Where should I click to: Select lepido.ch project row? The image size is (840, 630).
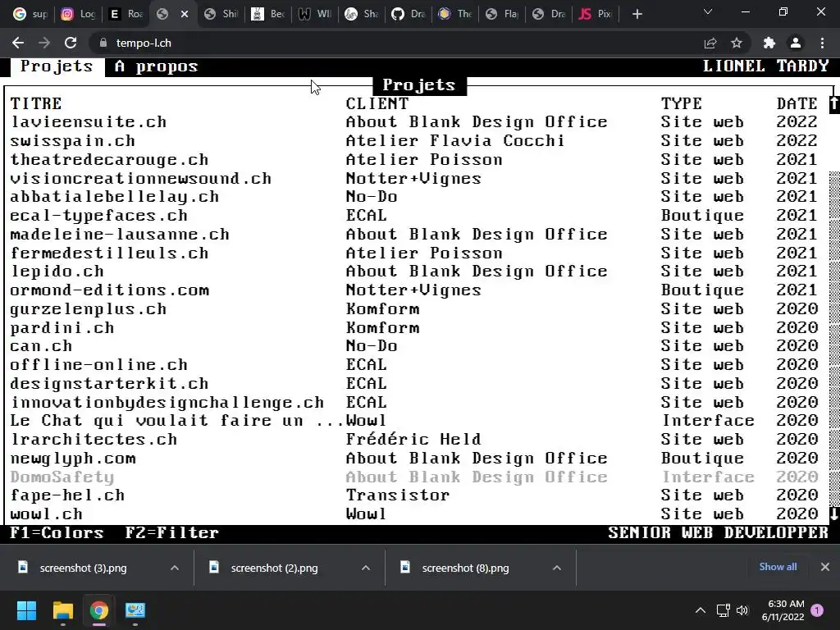coord(414,272)
